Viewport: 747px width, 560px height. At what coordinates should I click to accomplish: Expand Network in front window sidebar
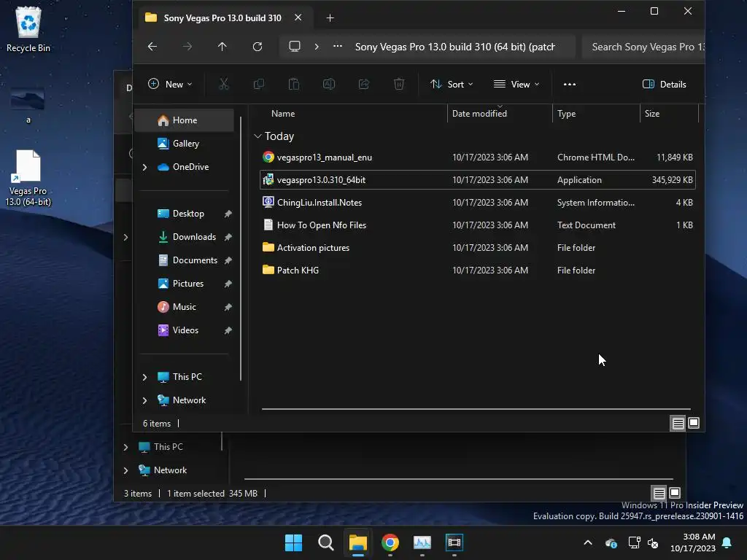[145, 400]
